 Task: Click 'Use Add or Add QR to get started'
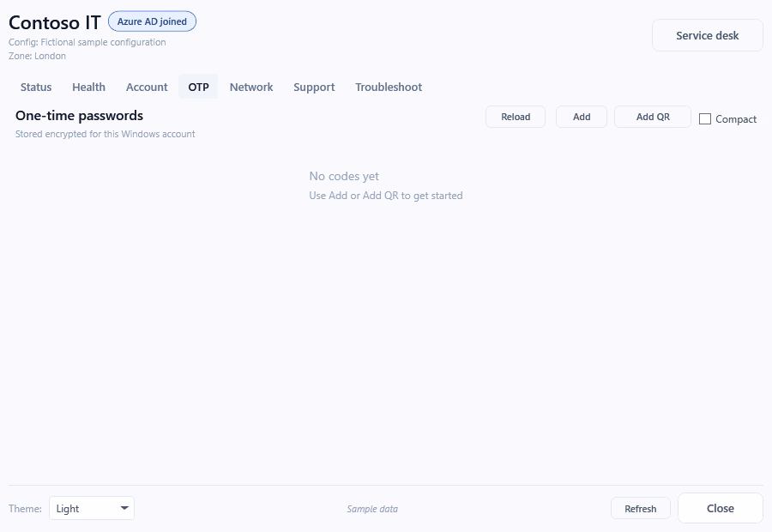[386, 196]
